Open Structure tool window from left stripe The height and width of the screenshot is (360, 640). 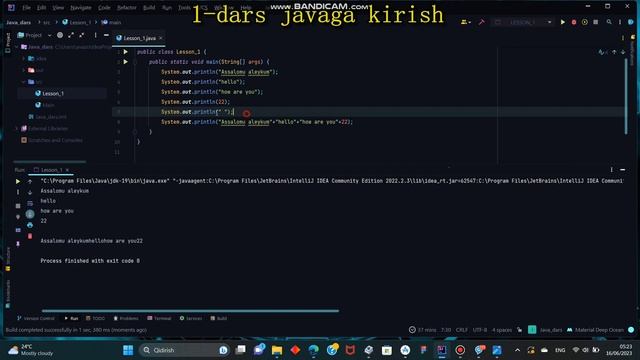tap(8, 258)
